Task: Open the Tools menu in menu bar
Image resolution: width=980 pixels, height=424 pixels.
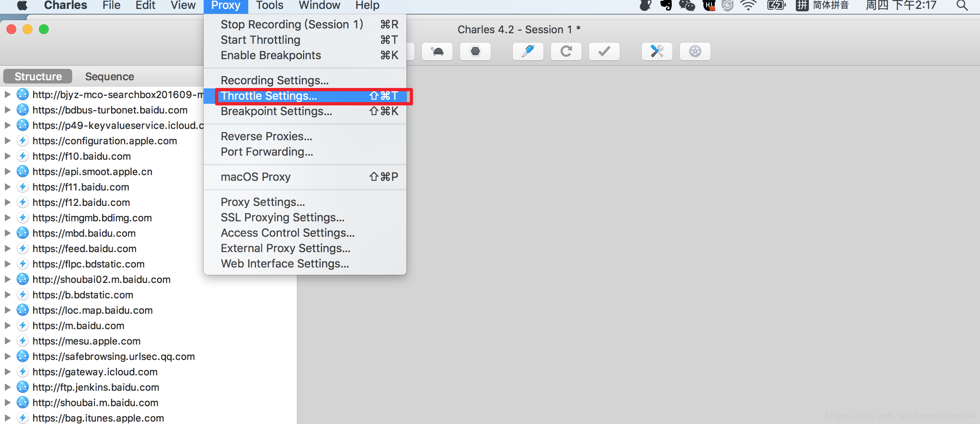Action: tap(269, 5)
